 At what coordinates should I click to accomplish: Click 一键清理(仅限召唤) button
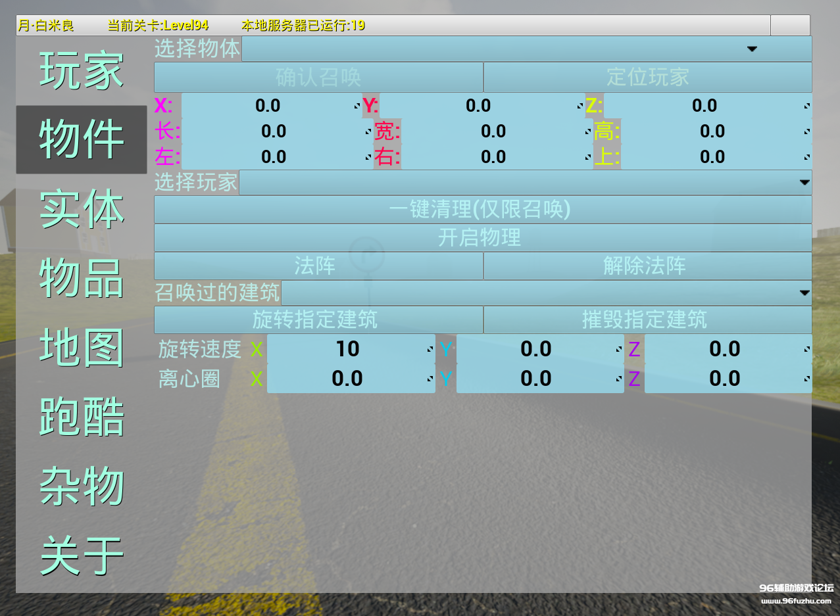(x=483, y=210)
